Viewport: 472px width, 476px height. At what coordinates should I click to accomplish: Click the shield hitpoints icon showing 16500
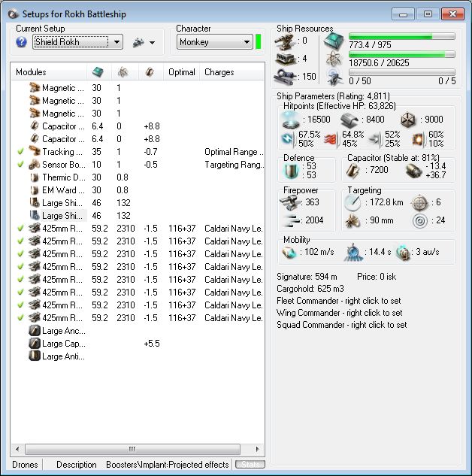(x=290, y=120)
